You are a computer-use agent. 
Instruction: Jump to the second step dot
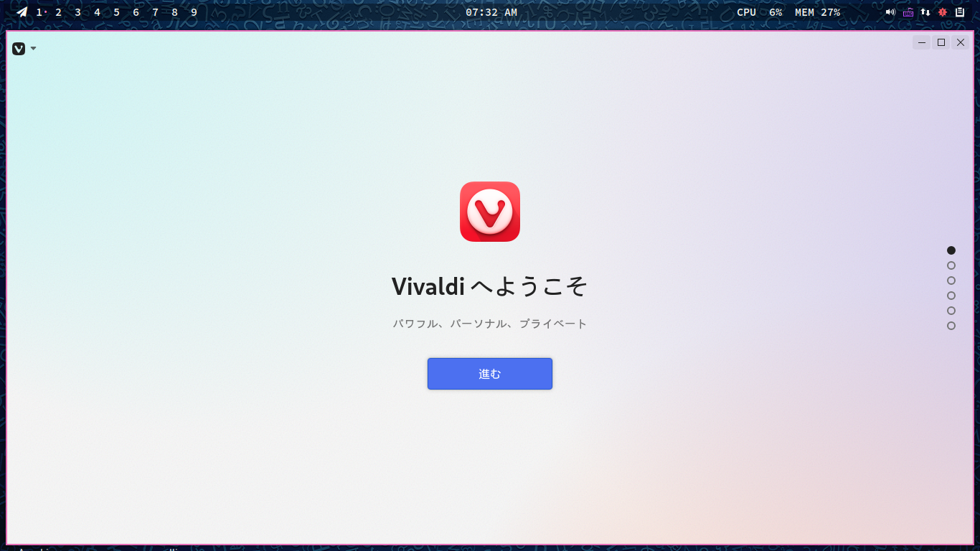951,265
